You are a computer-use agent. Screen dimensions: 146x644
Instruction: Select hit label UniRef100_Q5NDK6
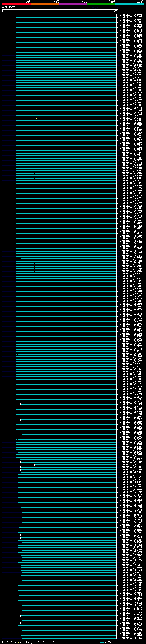[131, 70]
